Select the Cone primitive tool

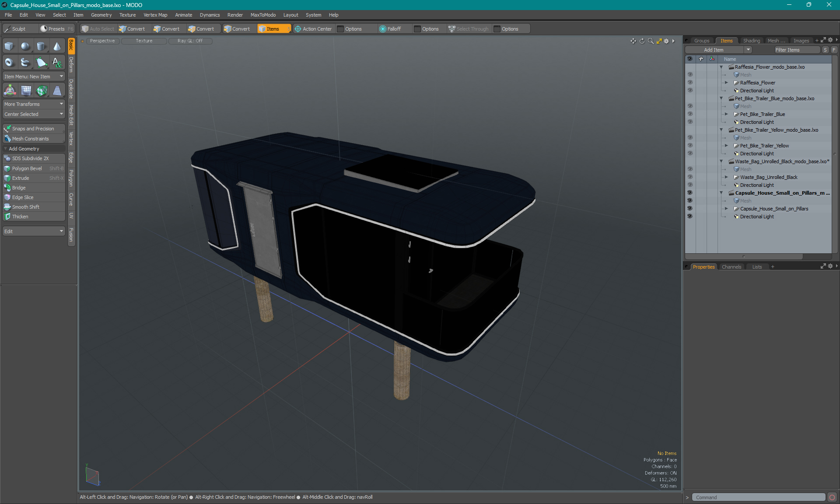57,46
